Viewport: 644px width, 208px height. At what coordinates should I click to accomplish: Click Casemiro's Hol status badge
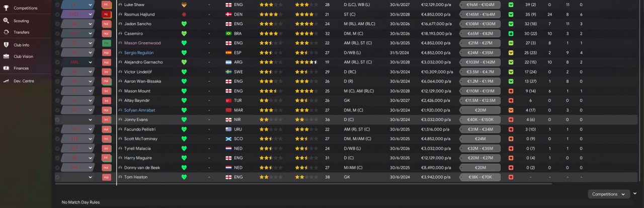coord(106,33)
